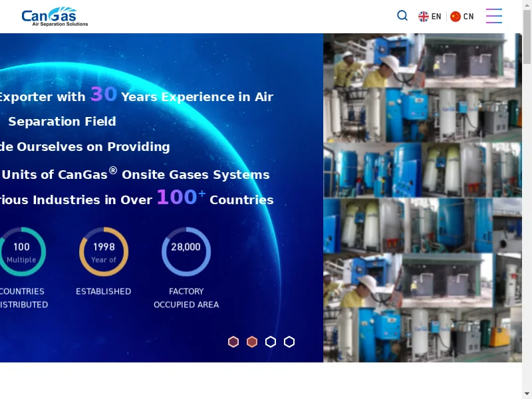Click the FACTORY OCCUPIED AREA label
The image size is (532, 399).
186,298
